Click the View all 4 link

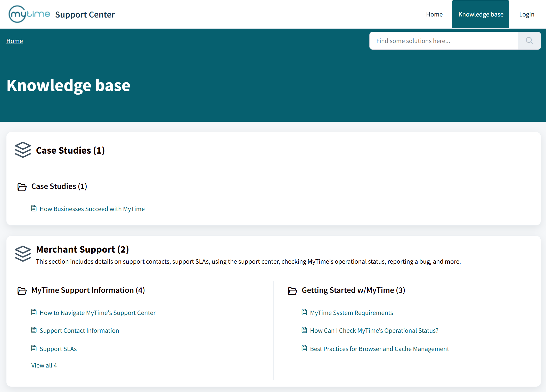pyautogui.click(x=44, y=365)
